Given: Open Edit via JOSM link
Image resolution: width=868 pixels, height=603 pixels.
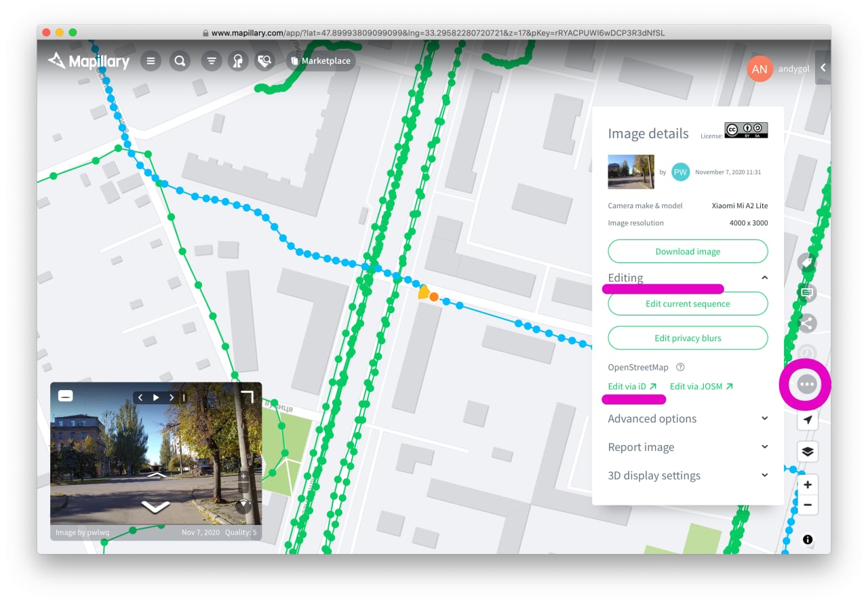Looking at the screenshot, I should tap(701, 387).
